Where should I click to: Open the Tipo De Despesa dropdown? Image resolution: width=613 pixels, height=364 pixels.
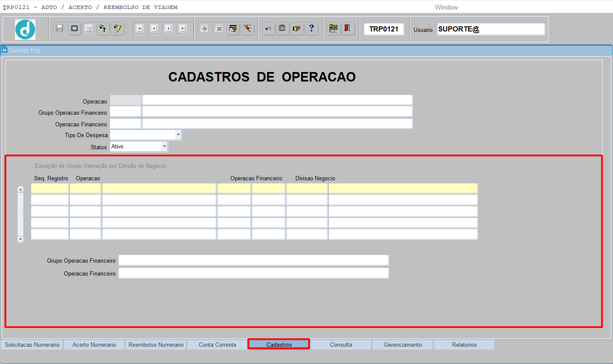178,135
